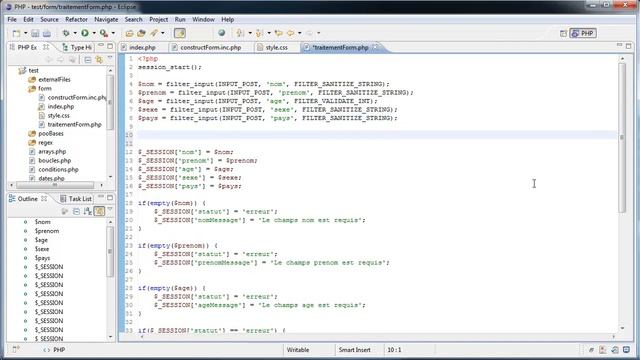Viewport: 640px width, 360px height.
Task: Click the globe web browser icon
Action: (221, 33)
